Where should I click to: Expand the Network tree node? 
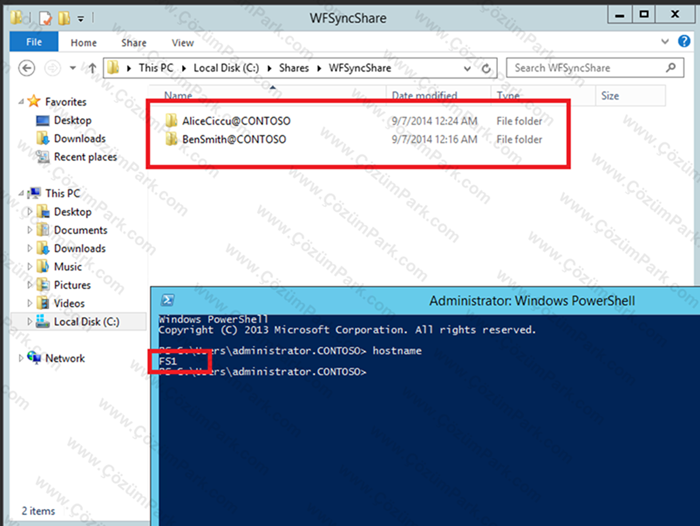21,358
